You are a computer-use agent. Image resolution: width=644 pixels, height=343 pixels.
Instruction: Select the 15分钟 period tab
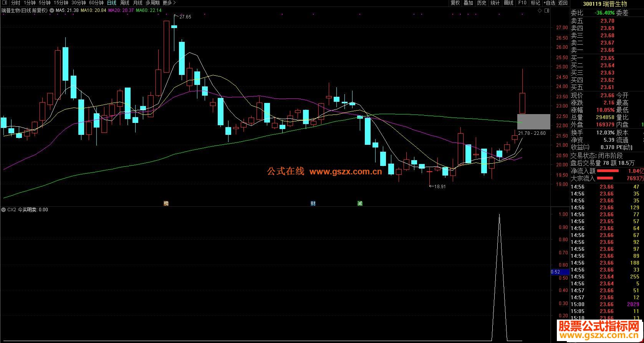pyautogui.click(x=61, y=3)
